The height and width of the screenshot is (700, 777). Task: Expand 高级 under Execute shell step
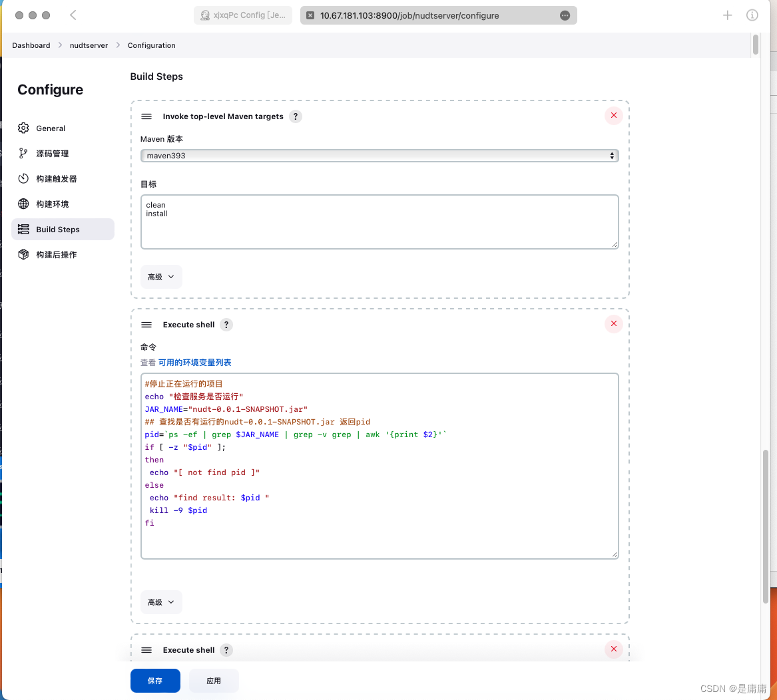(x=161, y=602)
